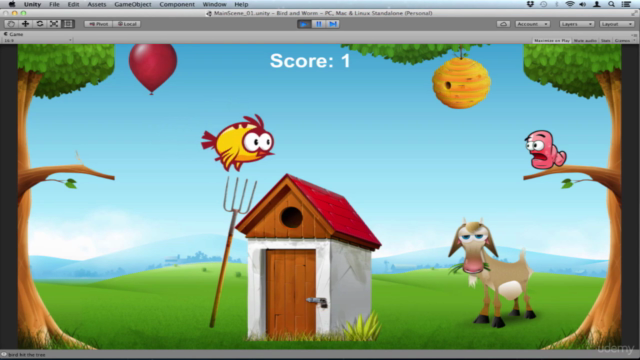640x360 pixels.
Task: Toggle Maximize on Play
Action: pos(551,40)
